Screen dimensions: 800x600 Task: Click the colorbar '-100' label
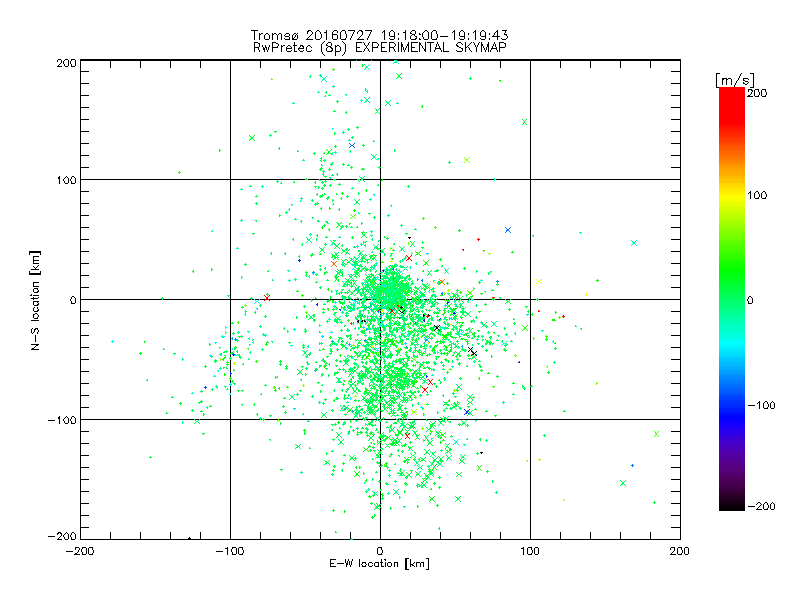pyautogui.click(x=761, y=405)
